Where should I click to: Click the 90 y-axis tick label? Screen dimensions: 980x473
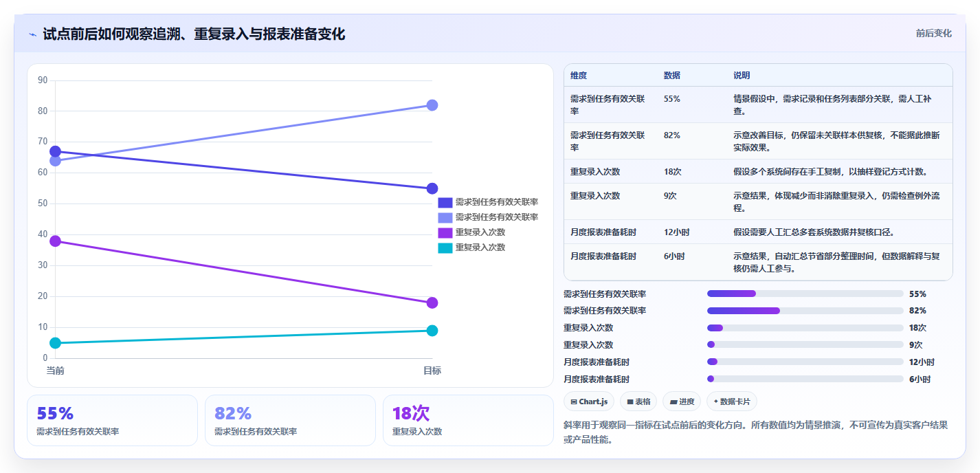[x=43, y=80]
